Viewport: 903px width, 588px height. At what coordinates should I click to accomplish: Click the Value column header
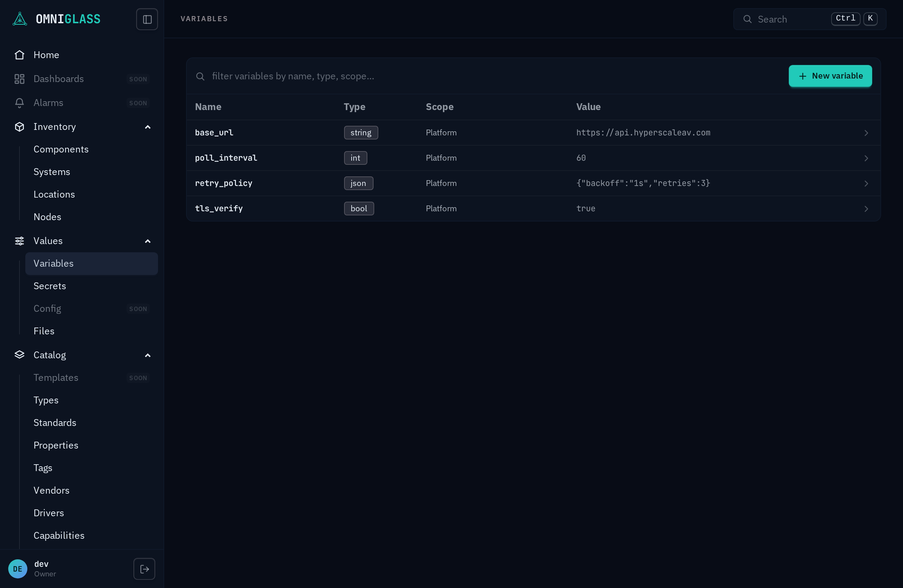588,107
